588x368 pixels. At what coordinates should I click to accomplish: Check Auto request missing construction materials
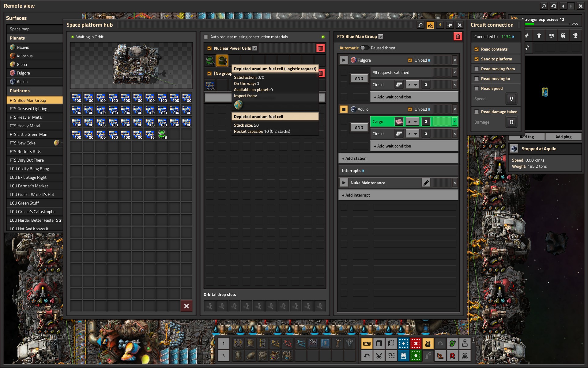206,37
